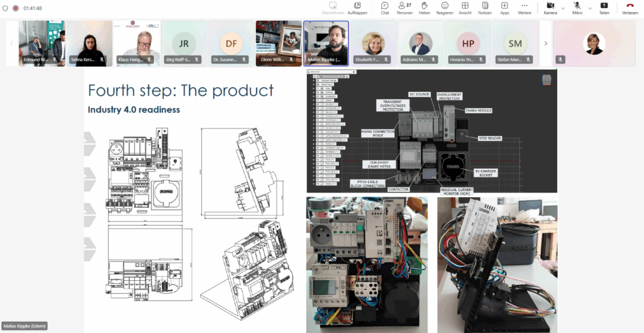Select Matias Kippke's video tile
This screenshot has width=644, height=333.
326,43
